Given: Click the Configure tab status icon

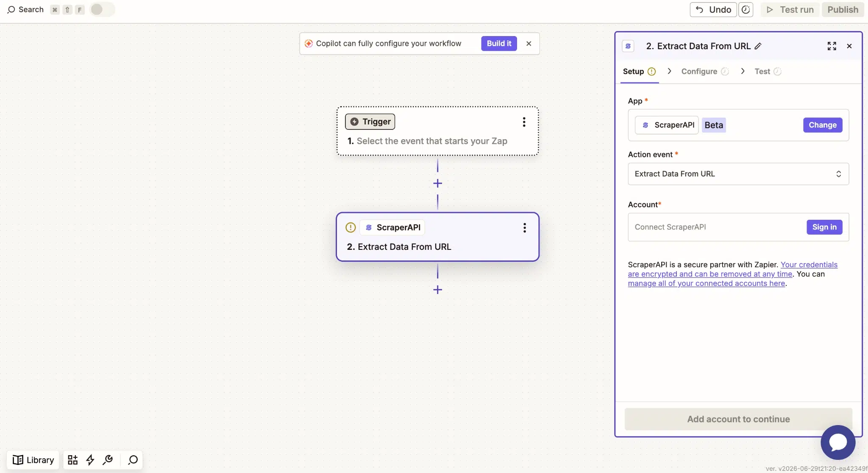Looking at the screenshot, I should pos(725,71).
